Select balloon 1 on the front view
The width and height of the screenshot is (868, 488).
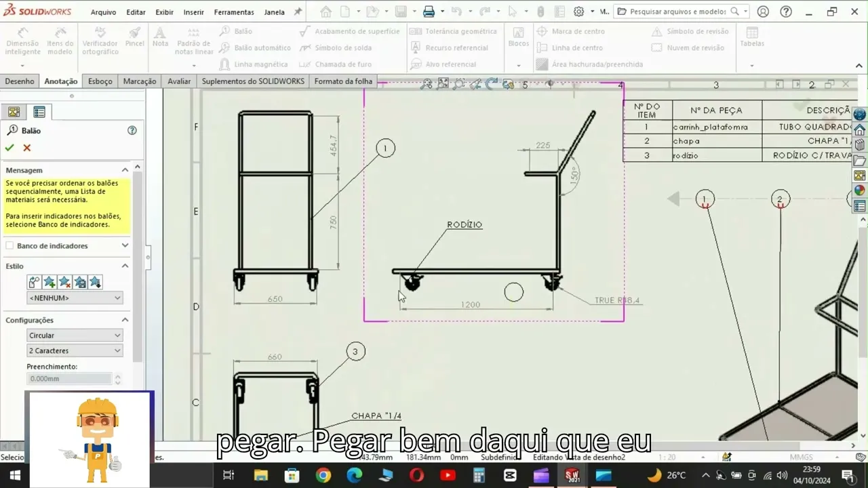point(385,148)
